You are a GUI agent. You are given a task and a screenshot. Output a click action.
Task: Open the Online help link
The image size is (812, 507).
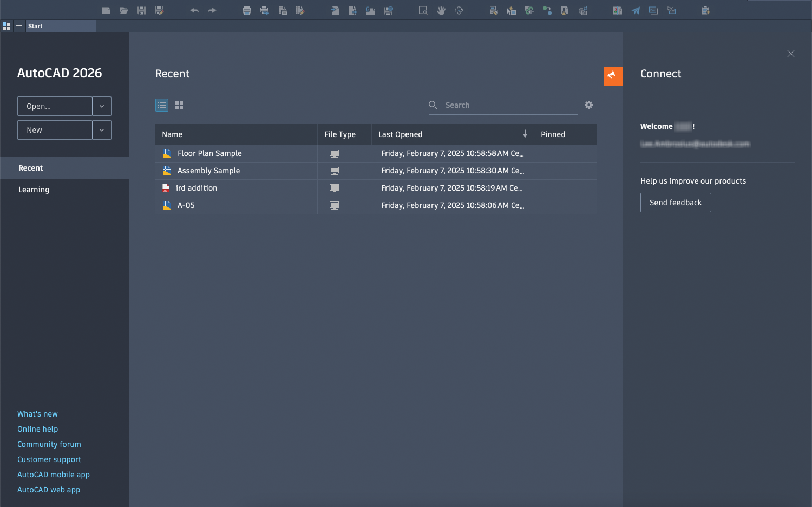[x=37, y=429]
